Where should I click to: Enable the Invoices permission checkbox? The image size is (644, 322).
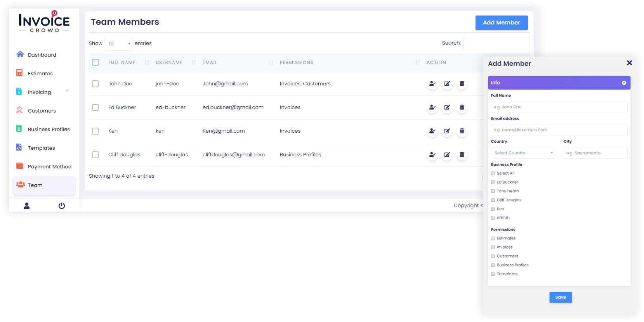493,247
